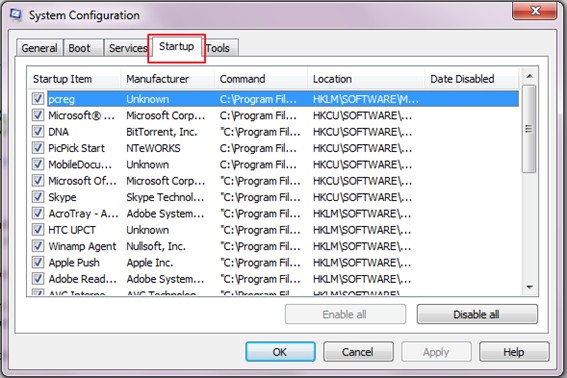
Task: Uncheck the Microsoft Of... item checkbox
Action: pyautogui.click(x=38, y=180)
